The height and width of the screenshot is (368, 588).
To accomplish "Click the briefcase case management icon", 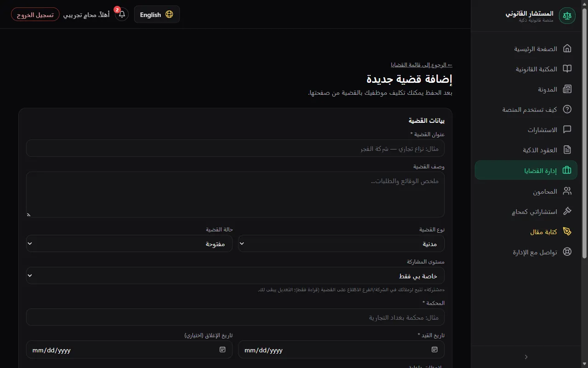I will 567,170.
